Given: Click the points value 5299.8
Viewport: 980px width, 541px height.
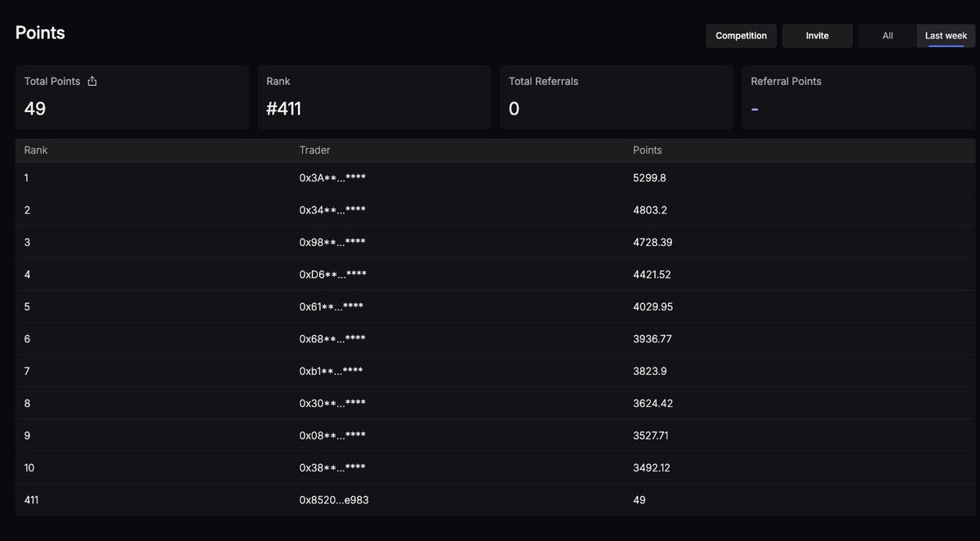Looking at the screenshot, I should pos(649,177).
